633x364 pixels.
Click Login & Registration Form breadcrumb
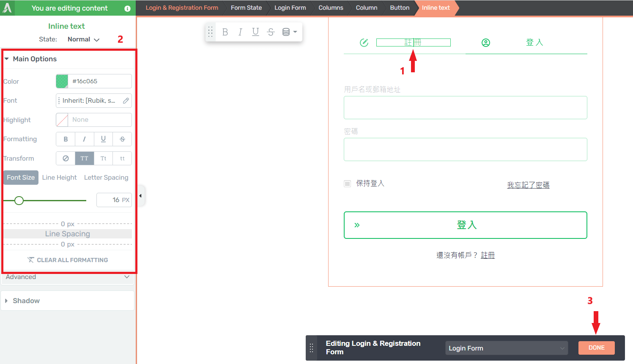pyautogui.click(x=182, y=8)
